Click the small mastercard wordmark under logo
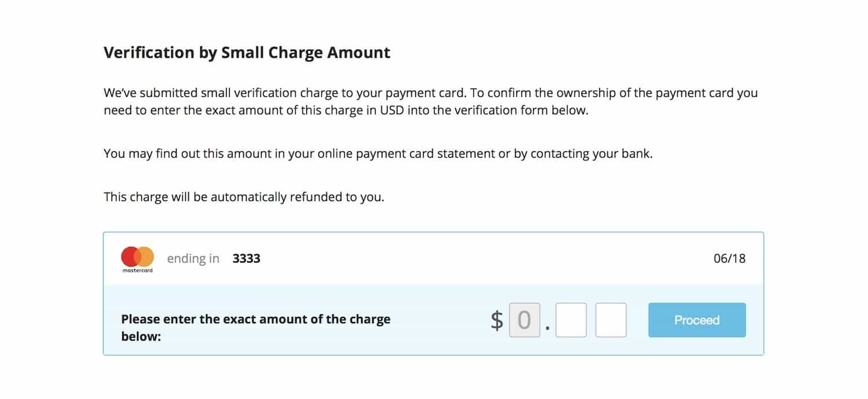The height and width of the screenshot is (399, 868). click(x=138, y=270)
